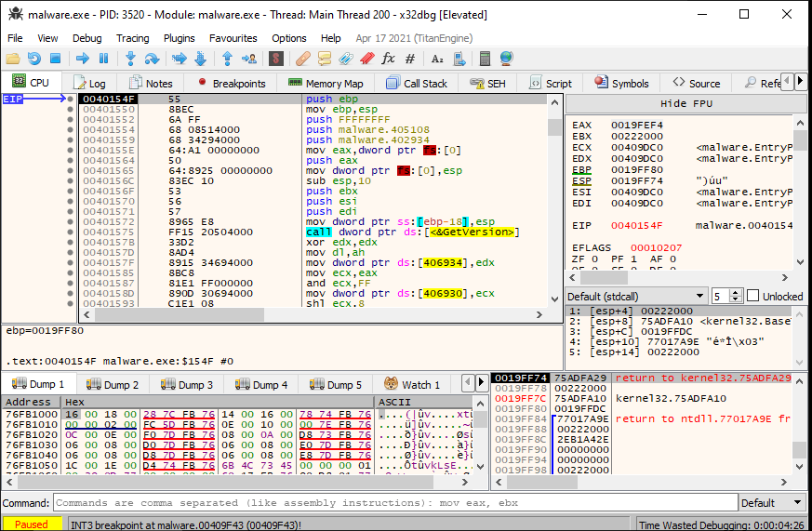The width and height of the screenshot is (812, 531).
Task: Click the registers horizontal scrollbar thumb
Action: point(605,278)
